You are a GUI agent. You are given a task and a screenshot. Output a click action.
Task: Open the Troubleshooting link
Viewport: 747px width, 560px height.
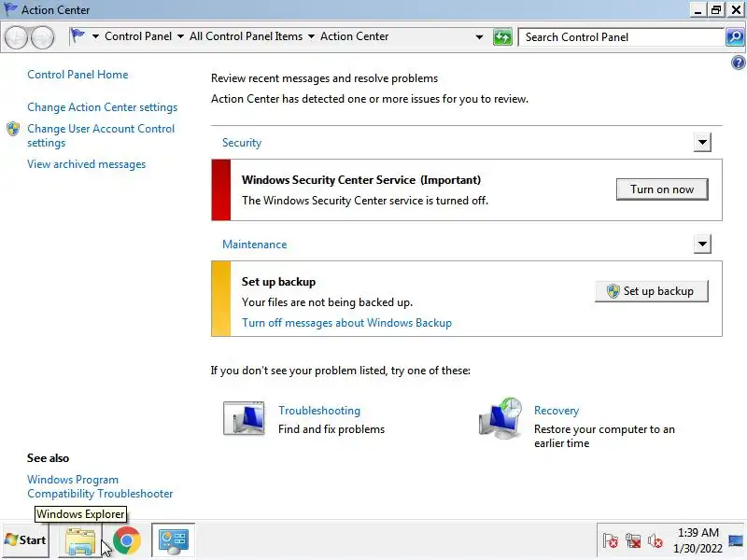(x=319, y=410)
